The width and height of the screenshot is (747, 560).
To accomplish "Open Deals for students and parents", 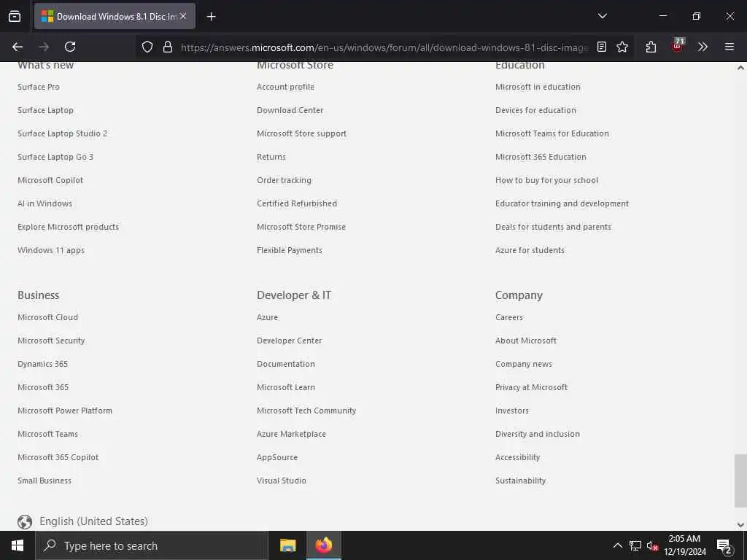I will (x=553, y=227).
